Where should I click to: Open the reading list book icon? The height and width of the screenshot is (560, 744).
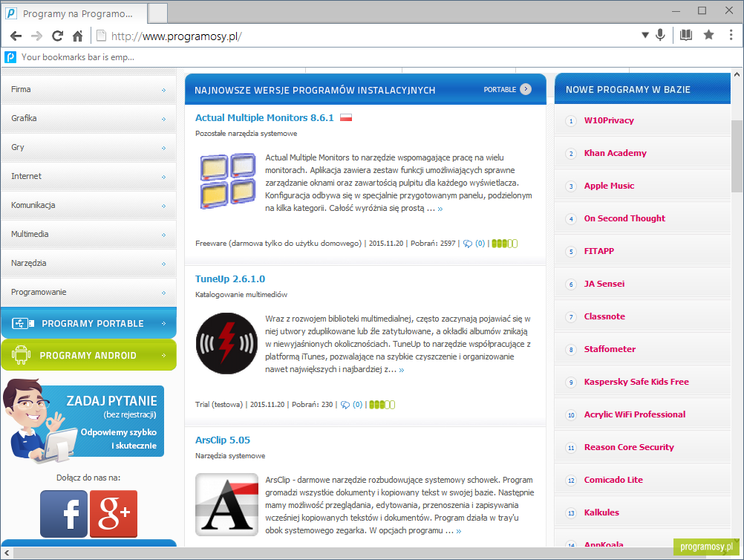[x=685, y=35]
